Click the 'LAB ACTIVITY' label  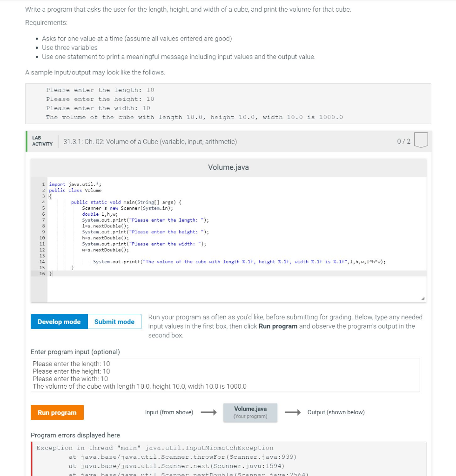coord(42,141)
